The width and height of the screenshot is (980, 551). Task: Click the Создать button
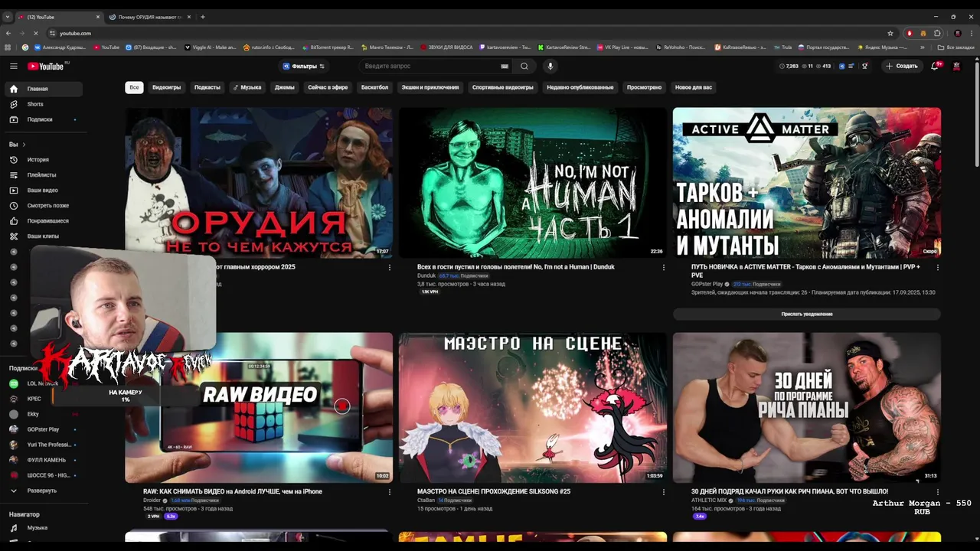pyautogui.click(x=901, y=66)
